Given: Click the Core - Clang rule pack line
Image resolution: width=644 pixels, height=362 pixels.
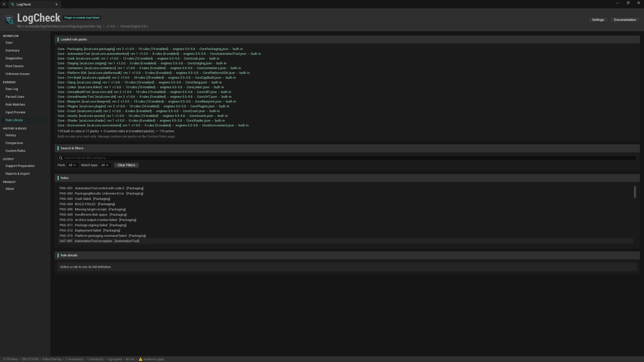Looking at the screenshot, I should tap(140, 83).
